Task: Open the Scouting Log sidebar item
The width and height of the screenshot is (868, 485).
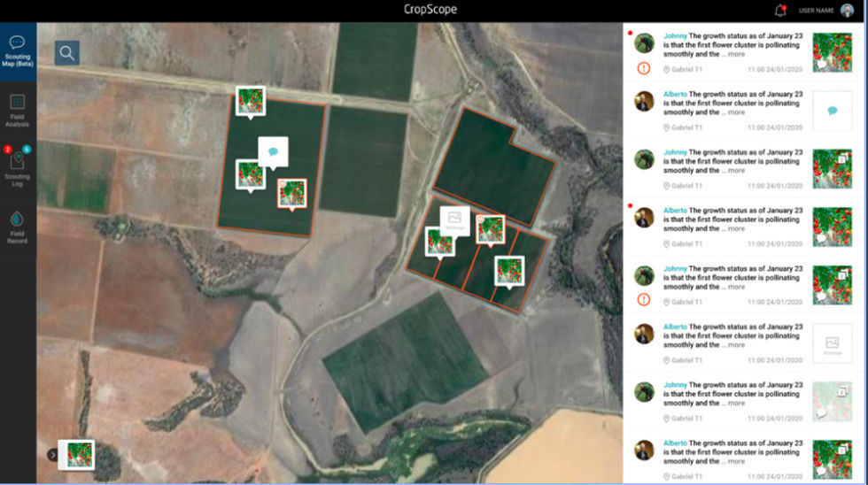Action: [x=18, y=167]
